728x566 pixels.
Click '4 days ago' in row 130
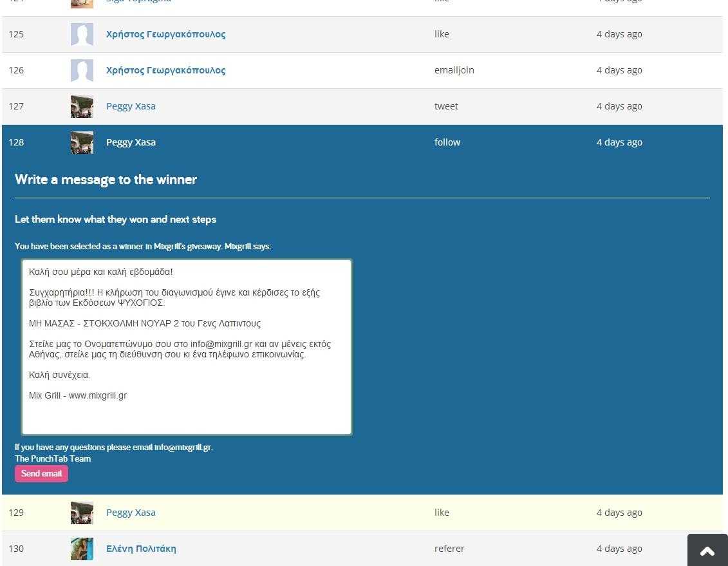[619, 549]
